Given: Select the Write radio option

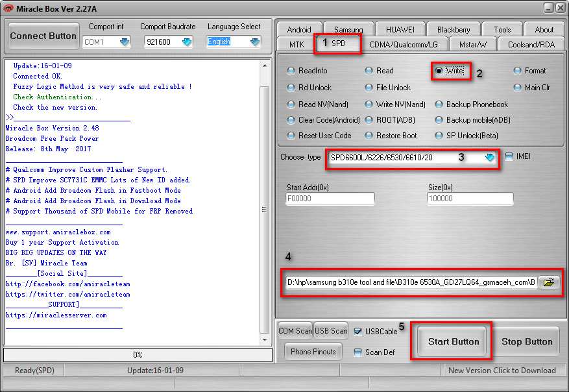Looking at the screenshot, I should (449, 71).
